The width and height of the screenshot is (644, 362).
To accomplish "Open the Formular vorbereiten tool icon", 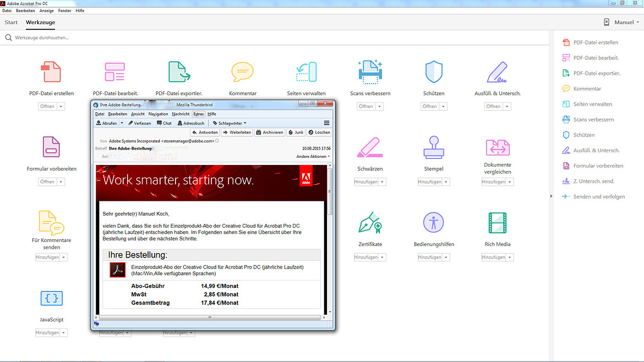I will coord(51,147).
